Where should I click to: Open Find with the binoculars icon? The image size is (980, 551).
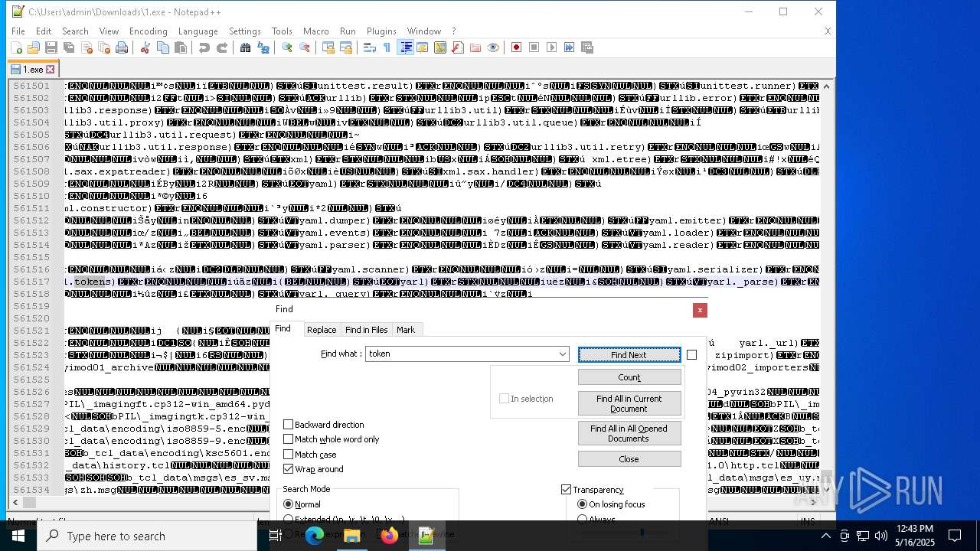click(x=245, y=47)
